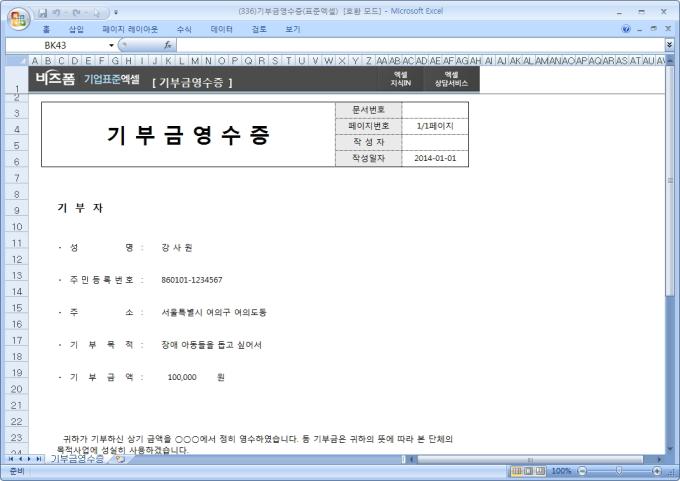The width and height of the screenshot is (680, 481).
Task: Click the Insert Function fx icon
Action: (168, 45)
